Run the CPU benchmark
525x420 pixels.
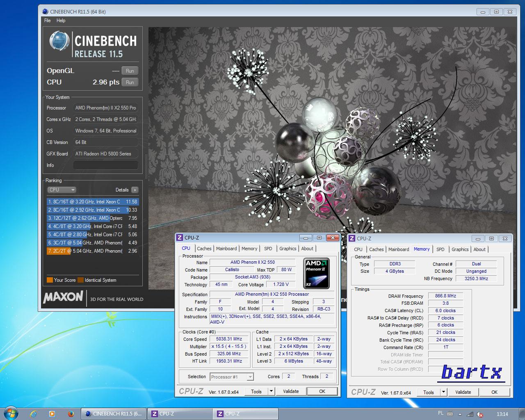pos(130,82)
